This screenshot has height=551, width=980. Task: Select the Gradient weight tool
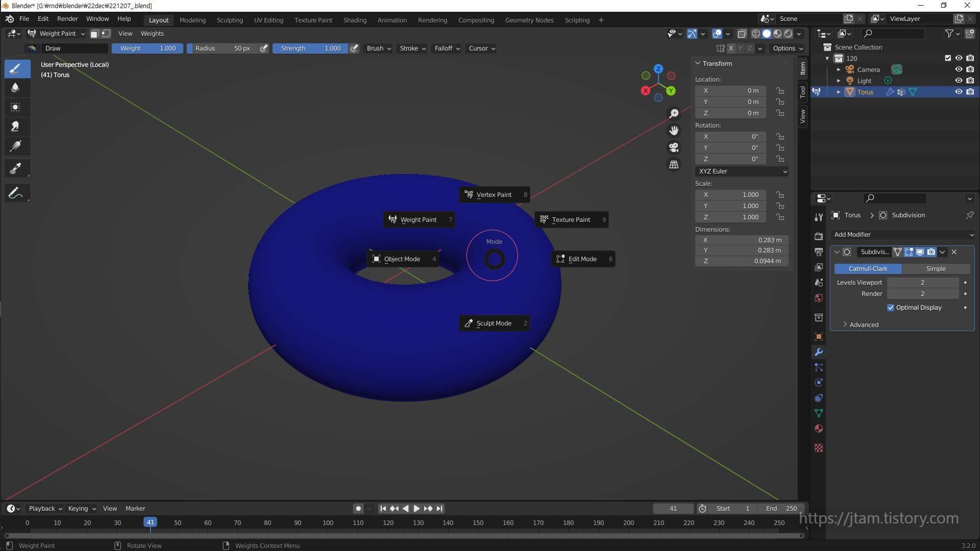tap(15, 146)
